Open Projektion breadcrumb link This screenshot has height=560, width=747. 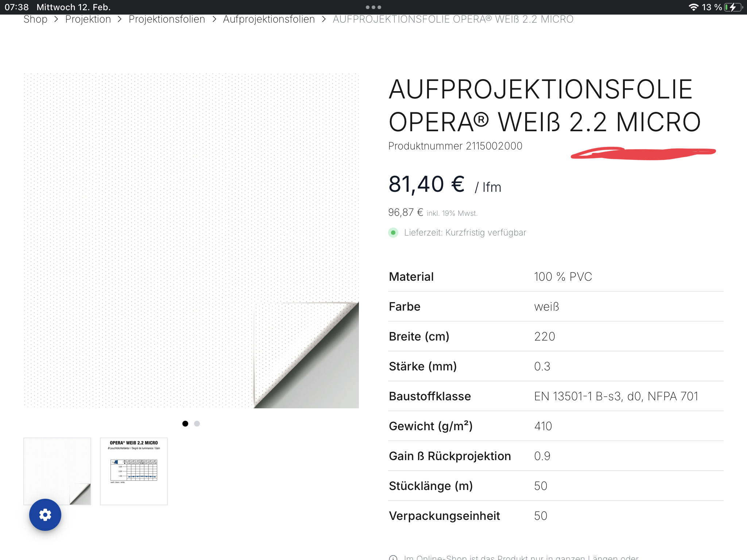coord(88,19)
